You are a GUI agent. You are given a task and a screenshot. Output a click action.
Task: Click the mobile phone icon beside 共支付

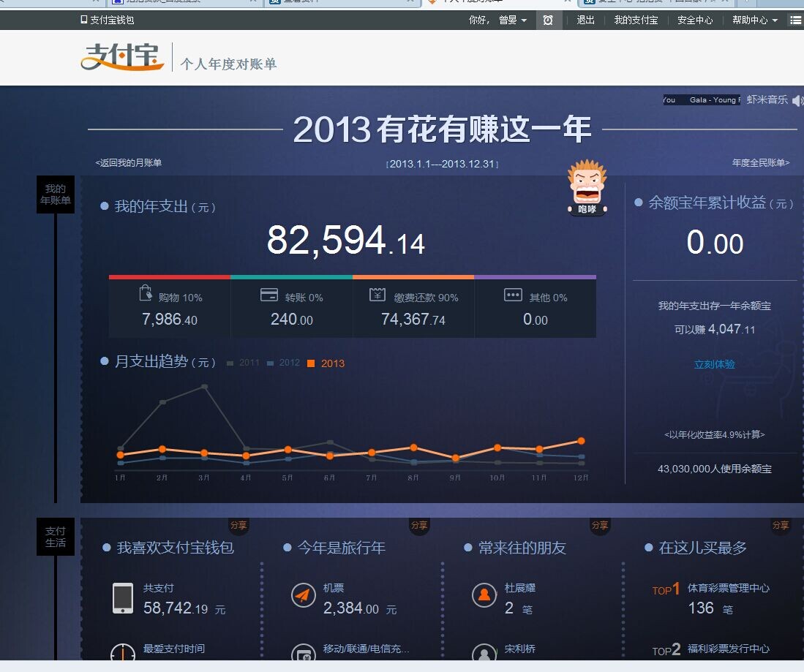tap(123, 597)
